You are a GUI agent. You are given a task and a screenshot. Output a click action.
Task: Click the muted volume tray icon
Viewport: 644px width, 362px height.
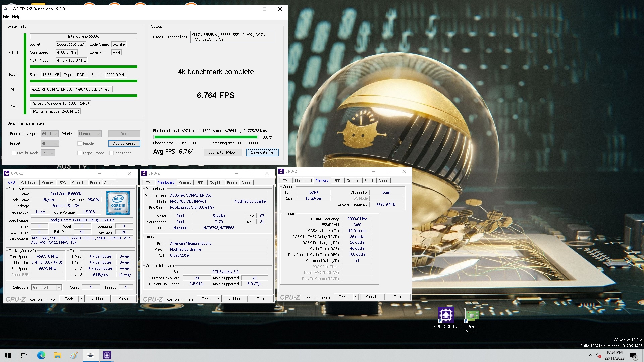click(x=599, y=355)
